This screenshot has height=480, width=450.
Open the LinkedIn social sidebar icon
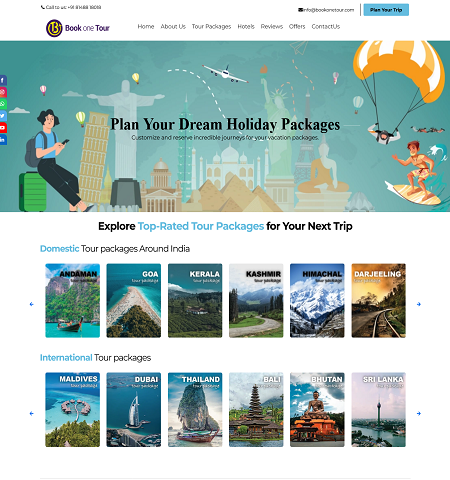(3, 140)
